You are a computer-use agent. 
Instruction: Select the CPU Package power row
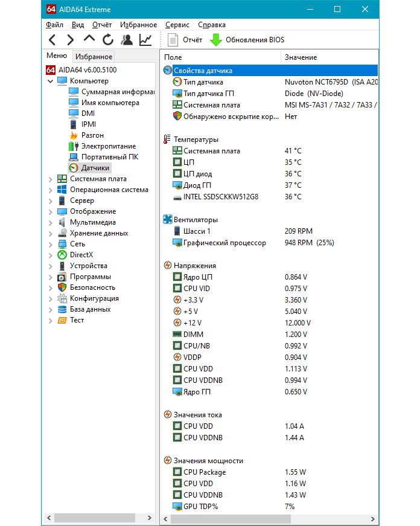270,472
